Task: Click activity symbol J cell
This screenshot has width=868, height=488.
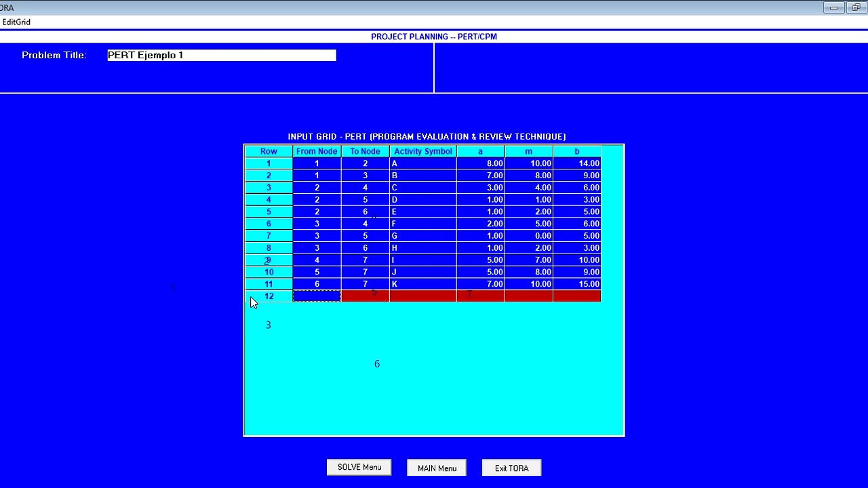Action: click(422, 272)
